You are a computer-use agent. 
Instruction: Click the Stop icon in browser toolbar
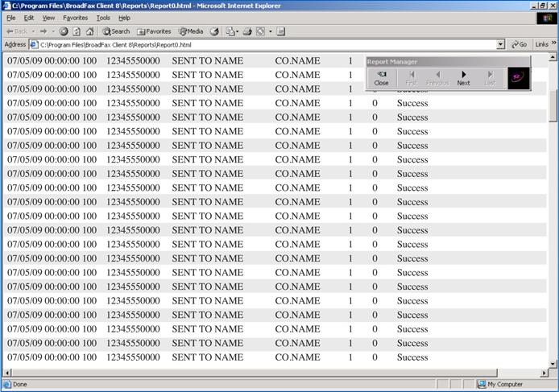(64, 31)
